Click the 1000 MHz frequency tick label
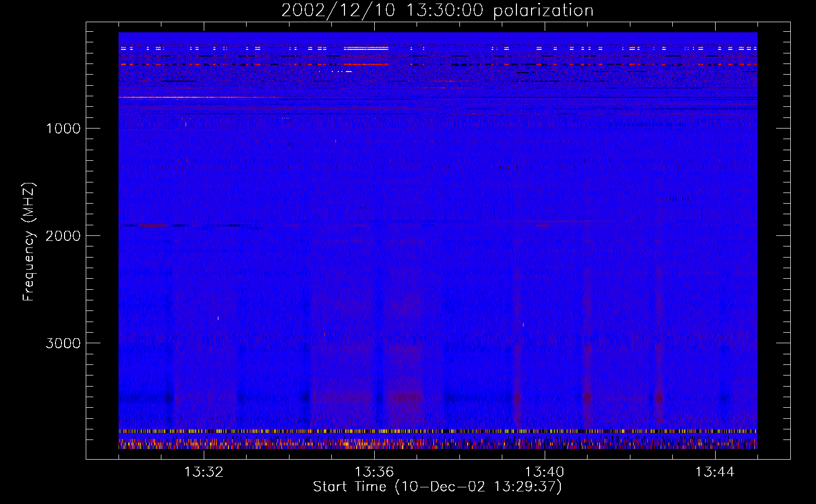The image size is (816, 504). pos(63,129)
